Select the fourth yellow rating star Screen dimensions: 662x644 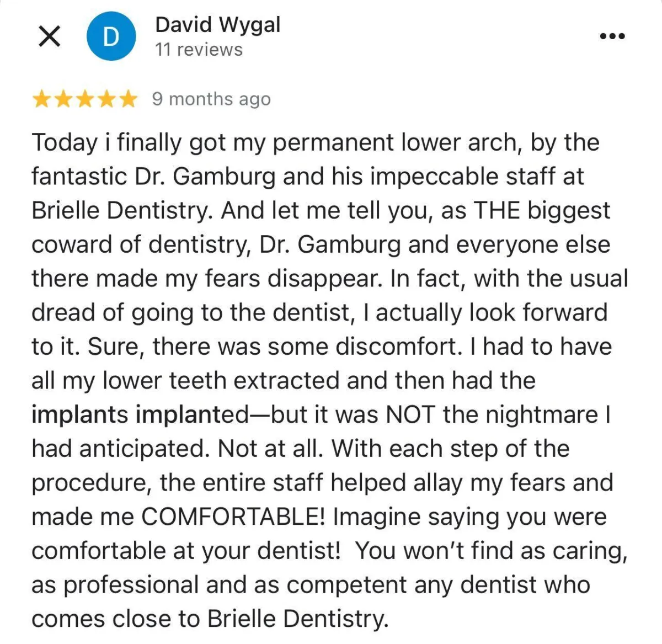pos(106,99)
